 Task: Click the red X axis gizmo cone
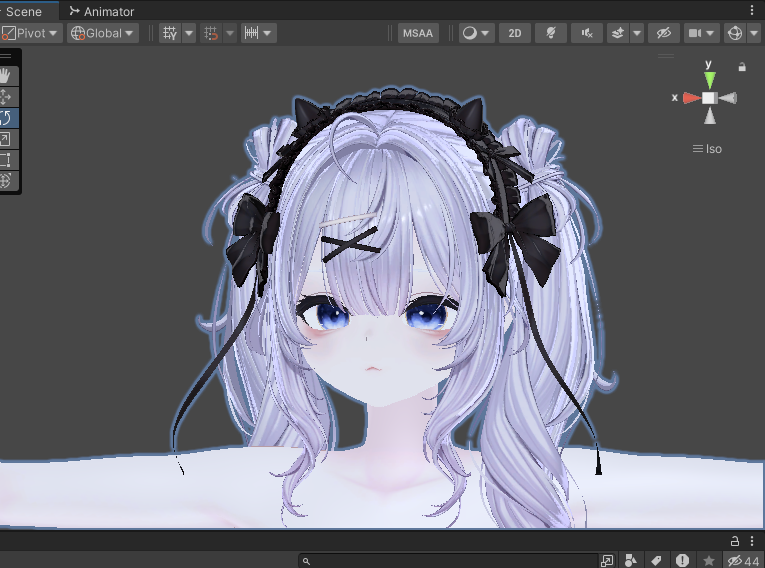[692, 98]
